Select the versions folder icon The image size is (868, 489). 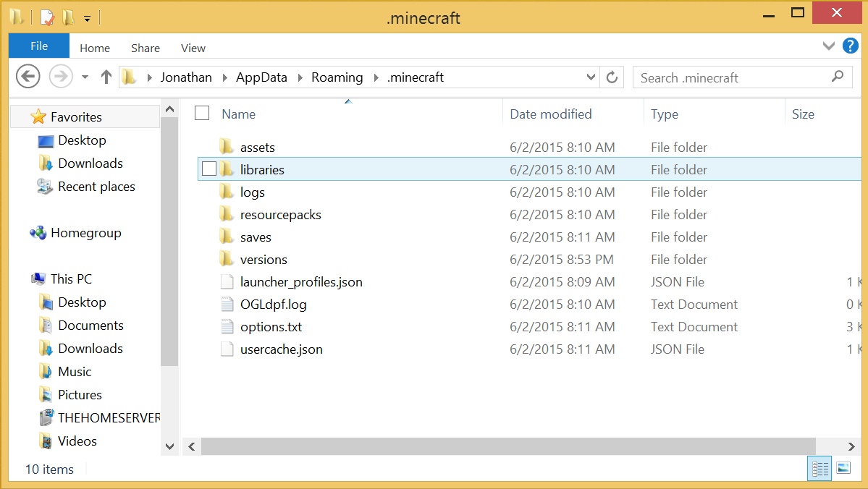(x=227, y=259)
